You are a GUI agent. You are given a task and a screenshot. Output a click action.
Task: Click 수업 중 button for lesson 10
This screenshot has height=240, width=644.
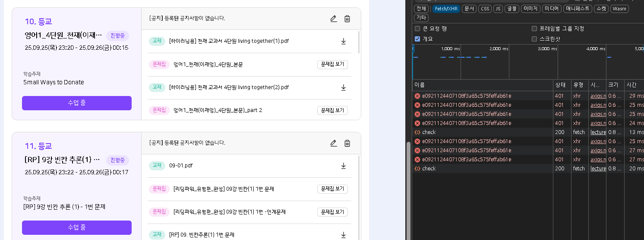pyautogui.click(x=77, y=103)
